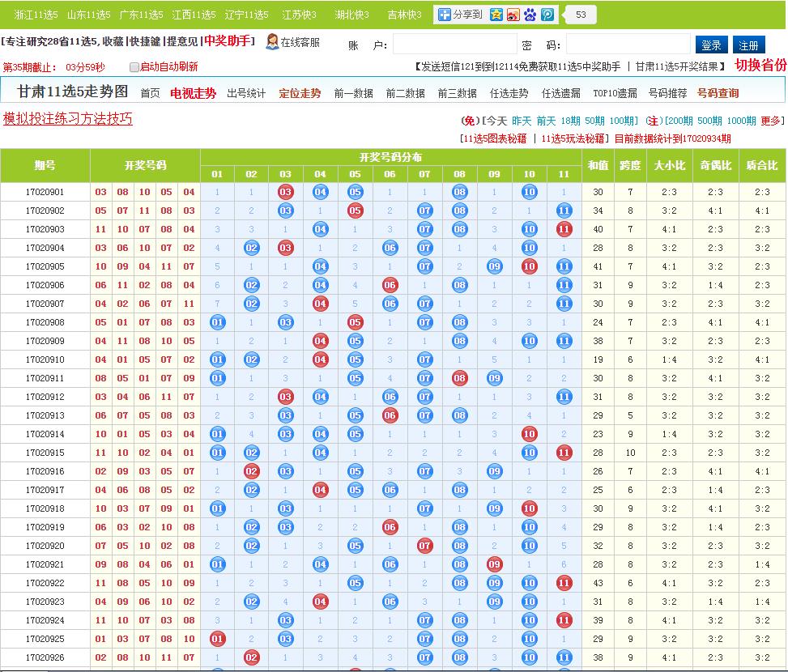788x672 pixels.
Task: Click the share count bubble showing 53
Action: tap(579, 15)
